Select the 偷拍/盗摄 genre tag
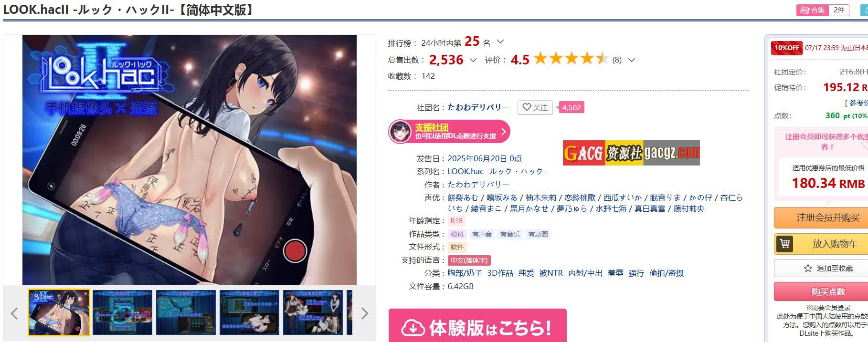This screenshot has width=868, height=342. [667, 273]
